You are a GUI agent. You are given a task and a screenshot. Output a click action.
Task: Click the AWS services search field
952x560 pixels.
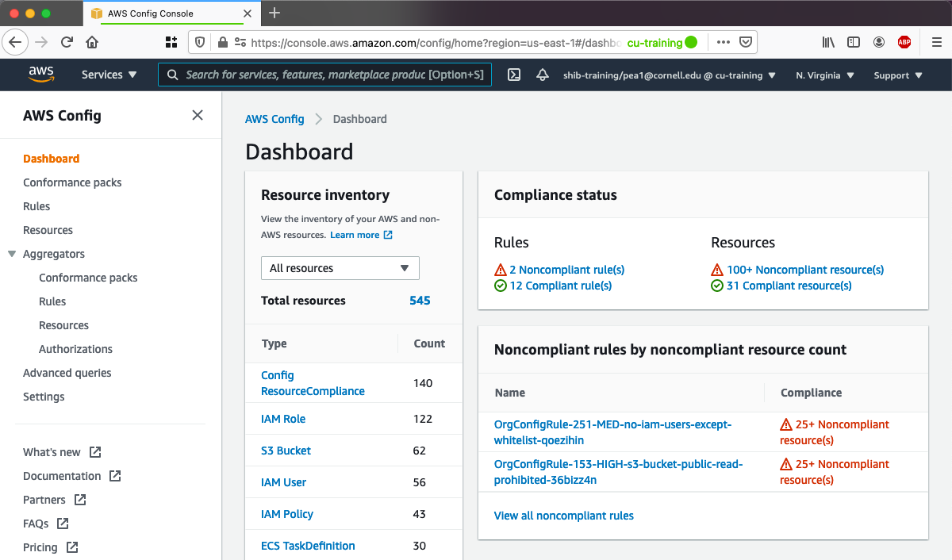click(x=325, y=75)
